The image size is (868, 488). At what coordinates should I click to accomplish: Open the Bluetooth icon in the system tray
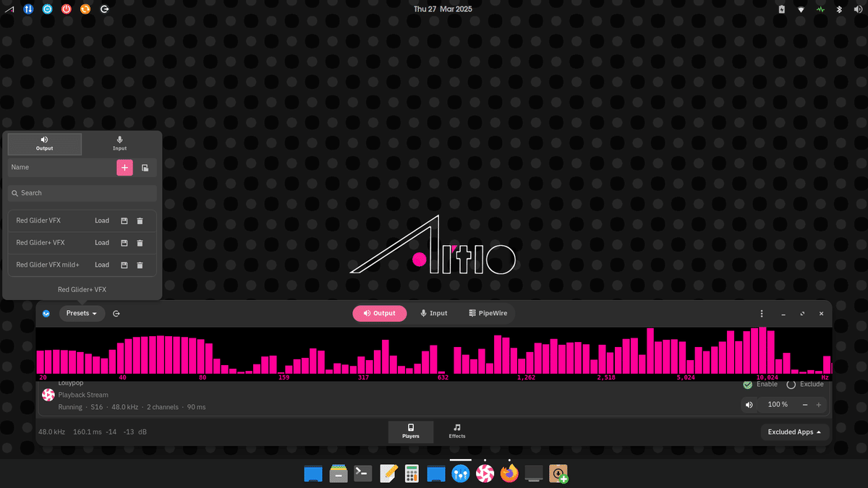coord(838,9)
